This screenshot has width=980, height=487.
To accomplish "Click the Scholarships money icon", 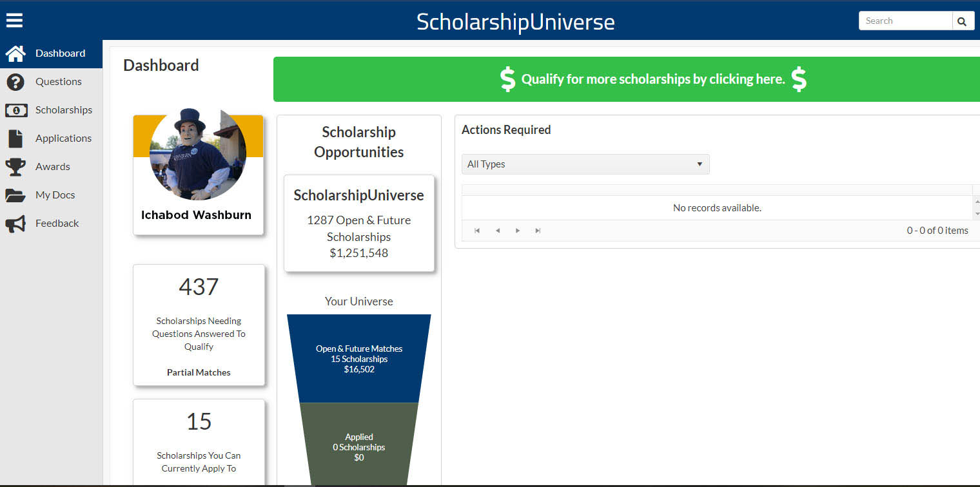I will point(15,110).
